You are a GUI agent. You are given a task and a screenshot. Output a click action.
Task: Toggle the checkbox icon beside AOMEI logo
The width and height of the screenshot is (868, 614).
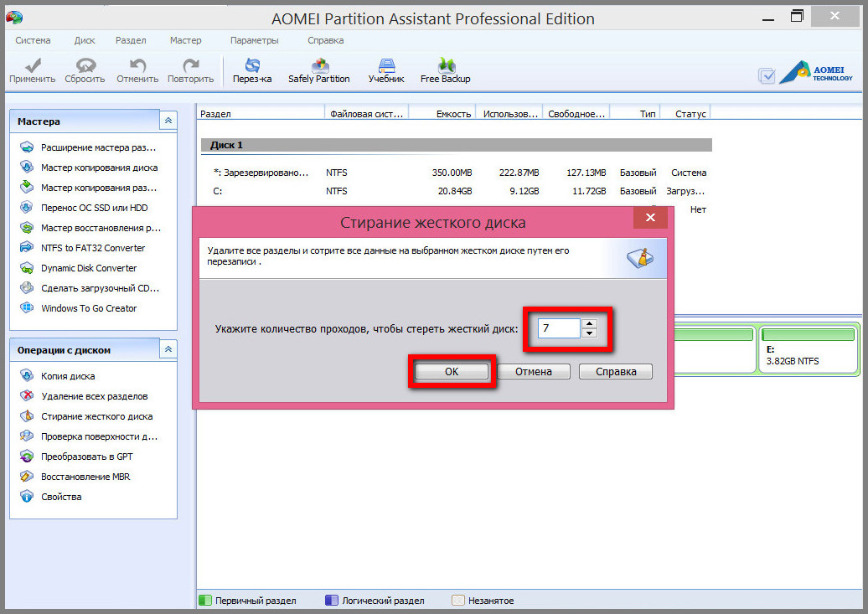[767, 76]
